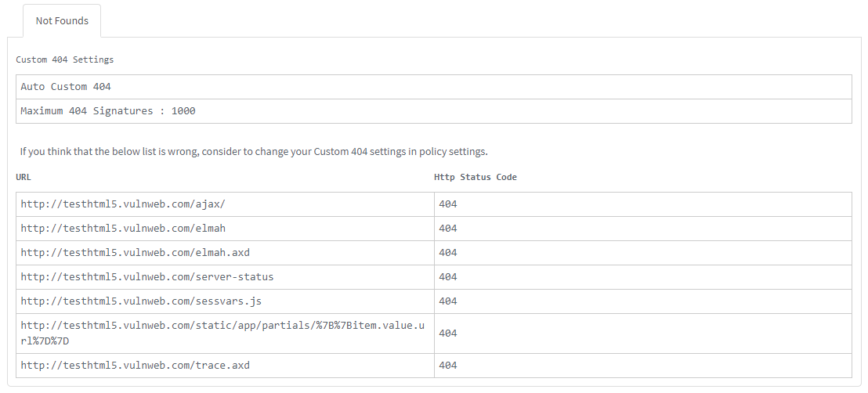Screen dimensions: 868x393
Task: Select the Maximum 404 Signatures row
Action: (x=108, y=111)
